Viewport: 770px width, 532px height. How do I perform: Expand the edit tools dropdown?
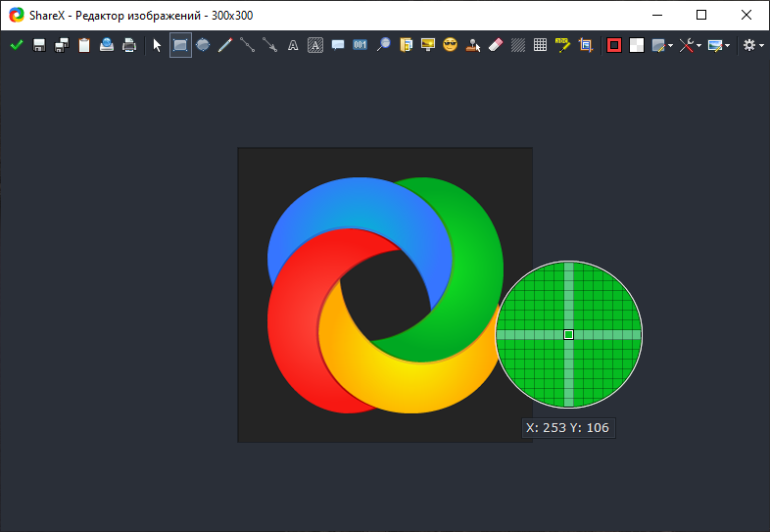point(691,45)
